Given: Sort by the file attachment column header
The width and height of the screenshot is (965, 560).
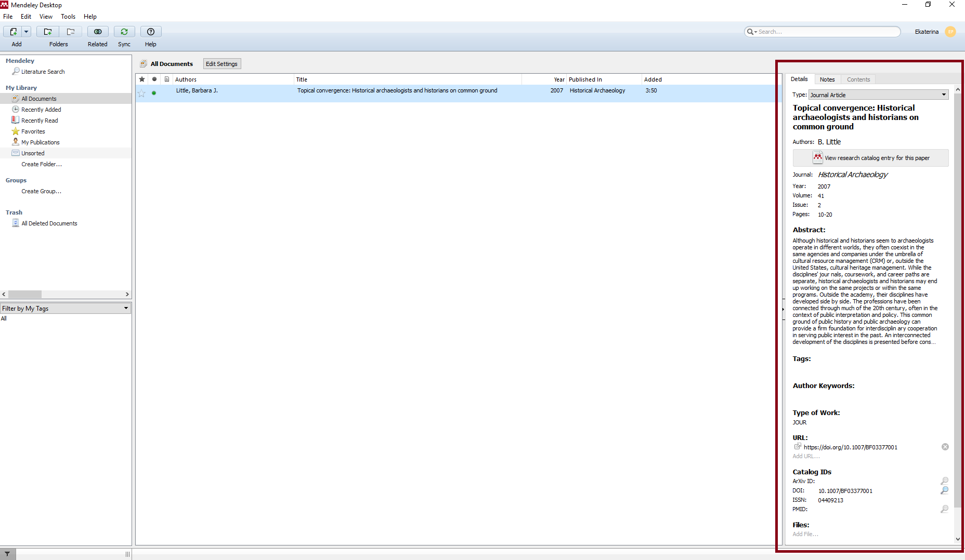Looking at the screenshot, I should pos(167,79).
